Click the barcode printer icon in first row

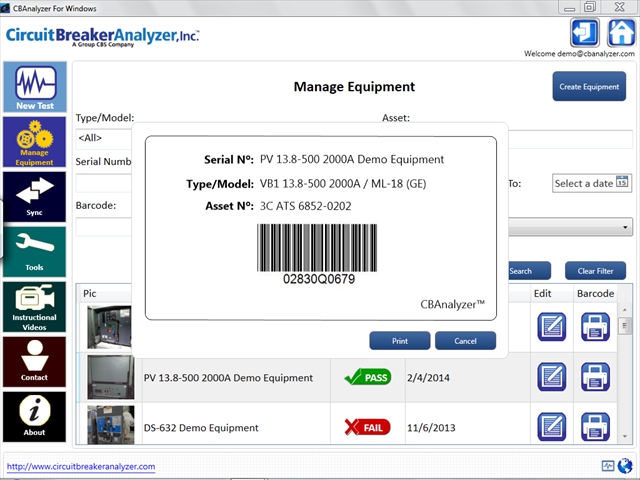click(x=596, y=327)
